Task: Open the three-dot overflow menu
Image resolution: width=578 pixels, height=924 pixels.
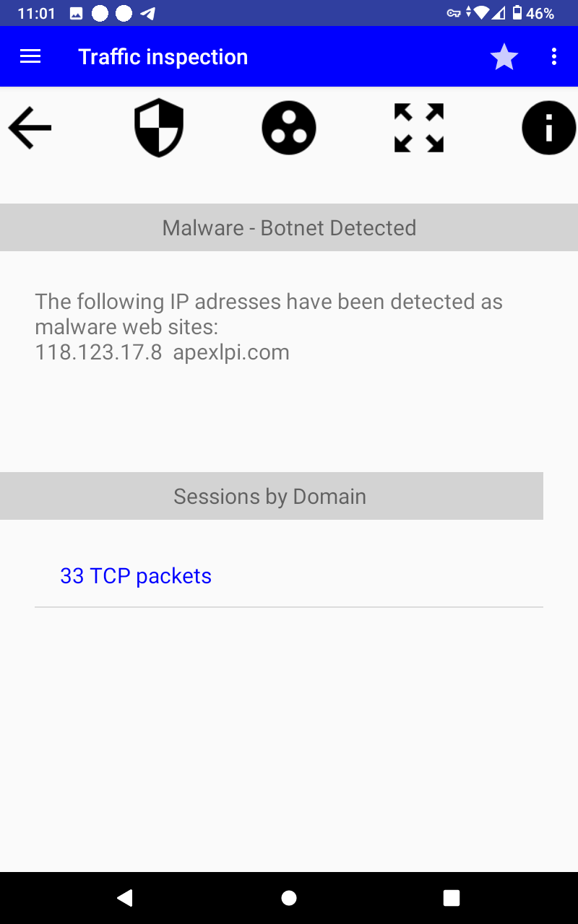Action: [x=554, y=57]
